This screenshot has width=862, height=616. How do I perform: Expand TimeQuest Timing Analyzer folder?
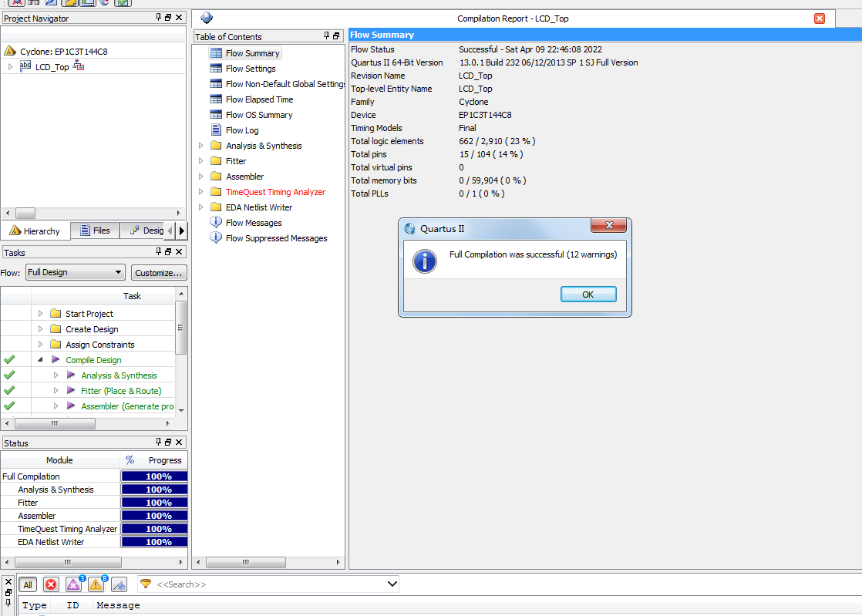[x=201, y=192]
